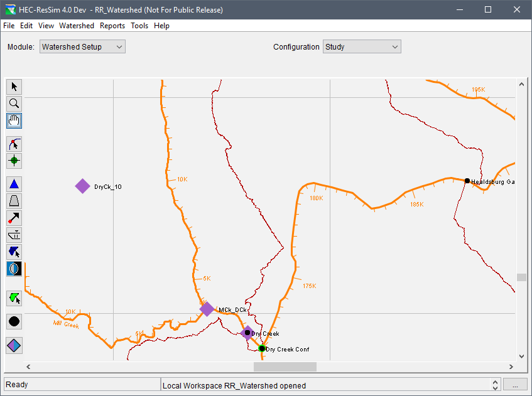The width and height of the screenshot is (532, 396).
Task: Click the ellipsis button in status bar
Action: 514,385
